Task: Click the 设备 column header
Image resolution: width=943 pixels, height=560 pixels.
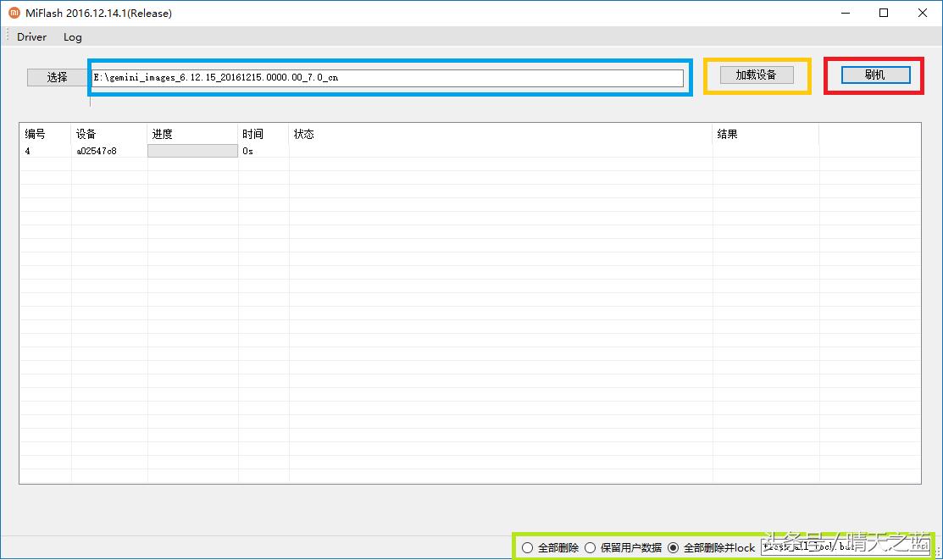Action: pyautogui.click(x=86, y=134)
